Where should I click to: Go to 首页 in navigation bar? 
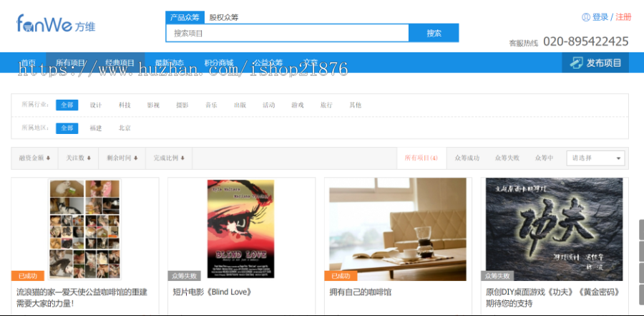[x=29, y=62]
